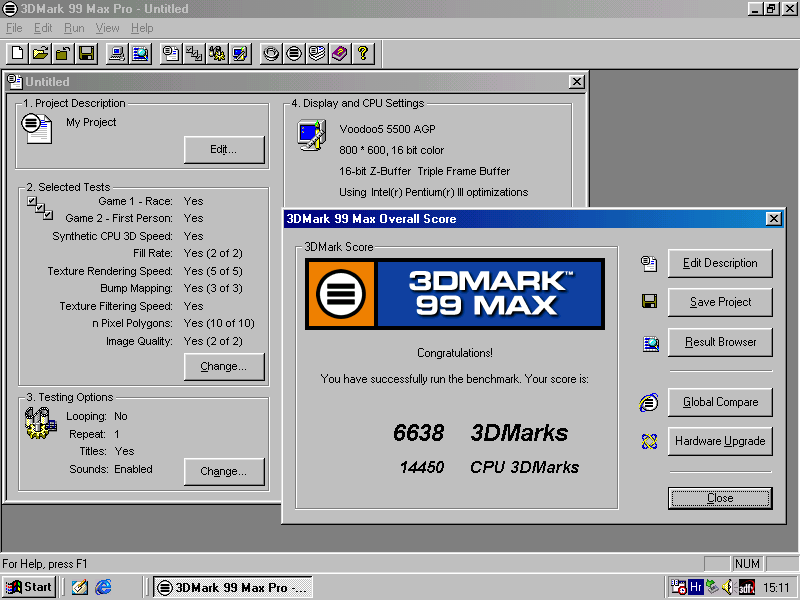
Task: Click the n Pixel Polygons Yes (10 of 10) value
Action: (x=219, y=323)
